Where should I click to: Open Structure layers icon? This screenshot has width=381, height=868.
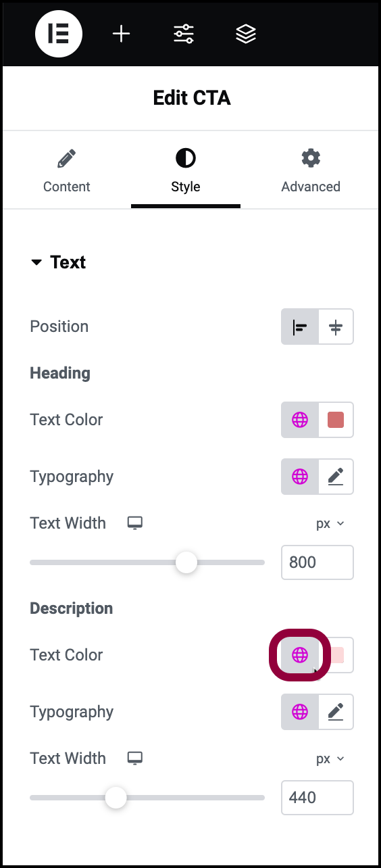coord(246,34)
